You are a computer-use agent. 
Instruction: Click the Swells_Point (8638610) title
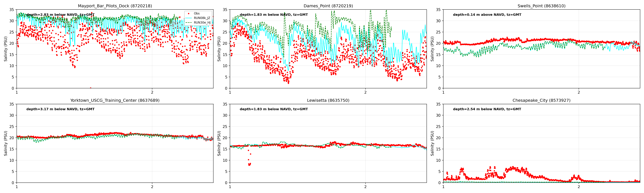point(541,6)
